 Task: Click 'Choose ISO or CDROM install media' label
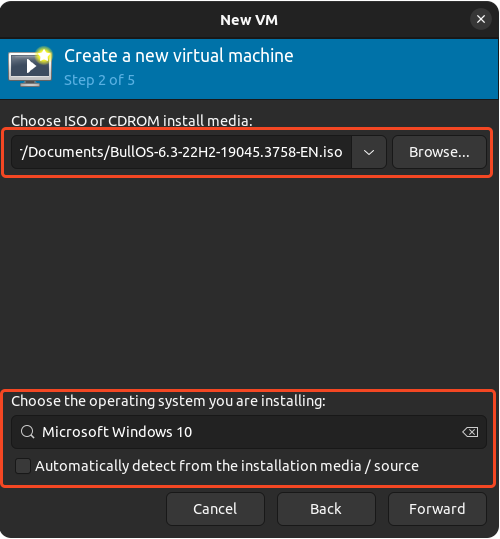pyautogui.click(x=132, y=121)
